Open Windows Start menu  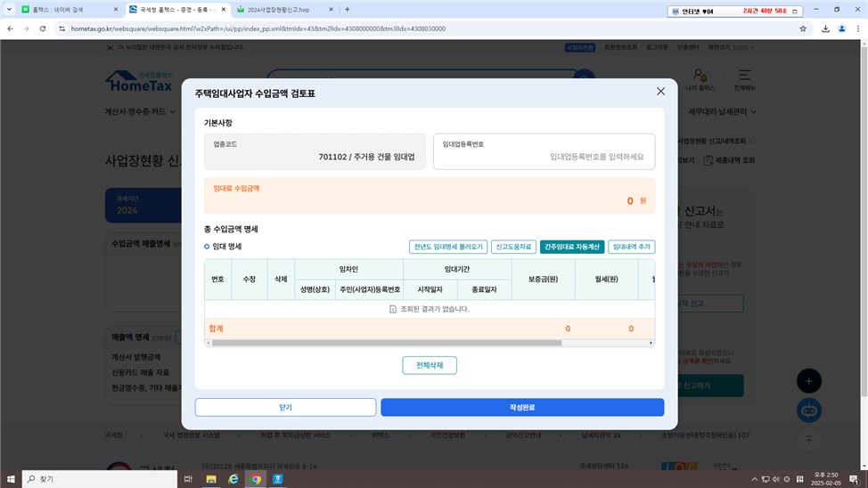(11, 479)
